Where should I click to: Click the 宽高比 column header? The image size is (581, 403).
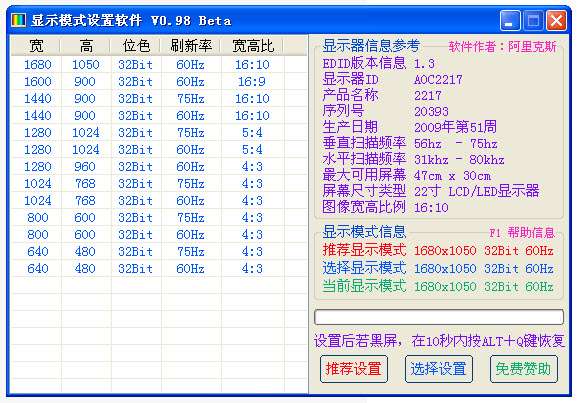point(252,46)
